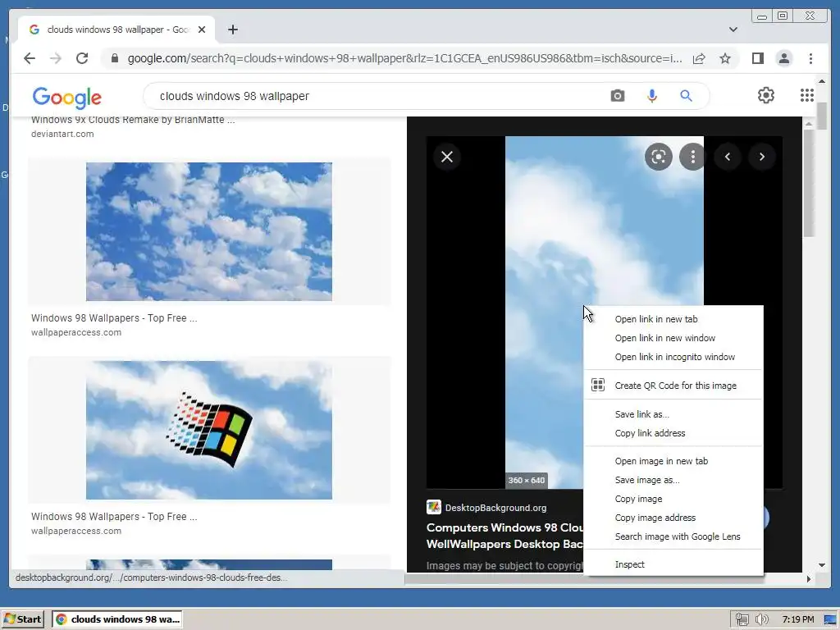Open Windows 9x Clouds Remake link
Viewport: 840px width, 630px height.
pyautogui.click(x=133, y=120)
